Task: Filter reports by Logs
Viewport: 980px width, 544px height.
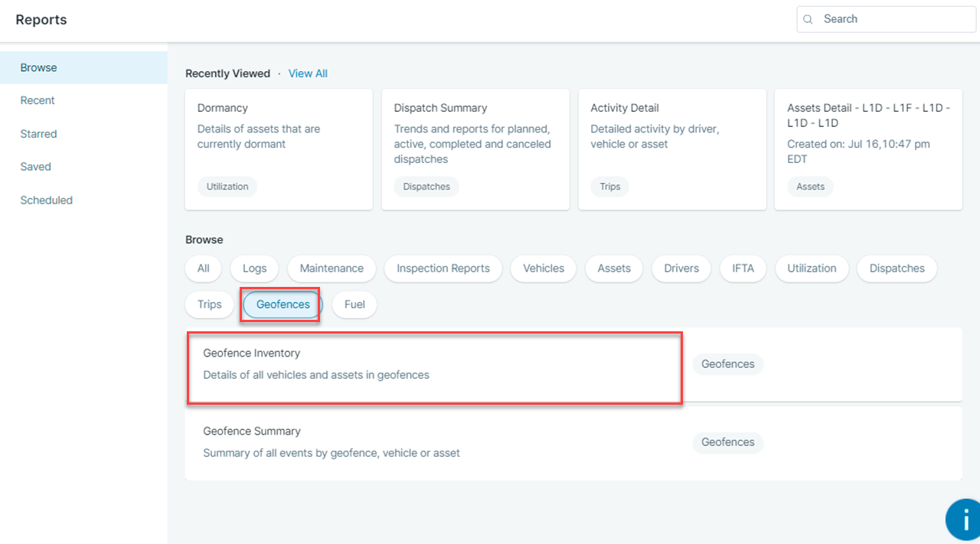Action: click(x=254, y=269)
